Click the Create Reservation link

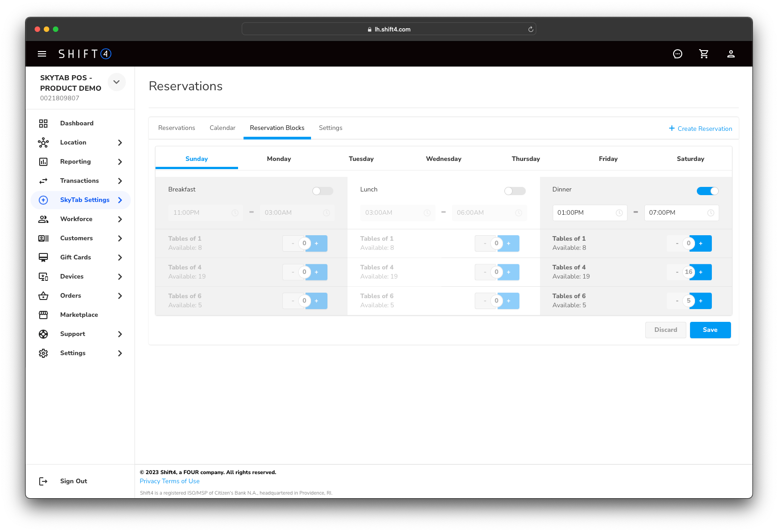700,129
